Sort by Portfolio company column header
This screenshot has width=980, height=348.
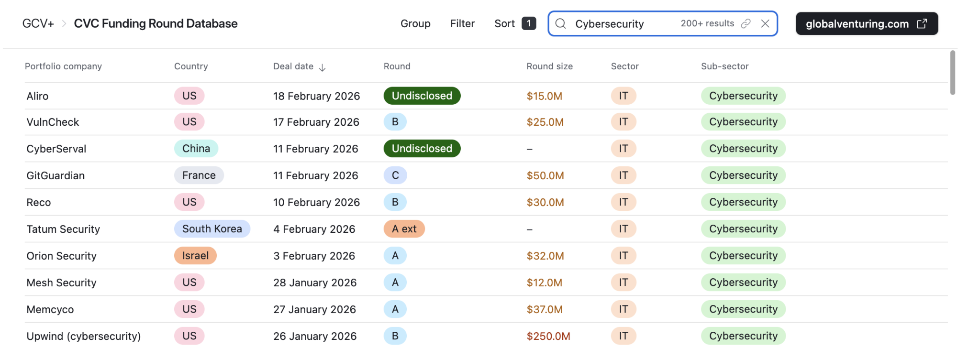click(x=63, y=66)
